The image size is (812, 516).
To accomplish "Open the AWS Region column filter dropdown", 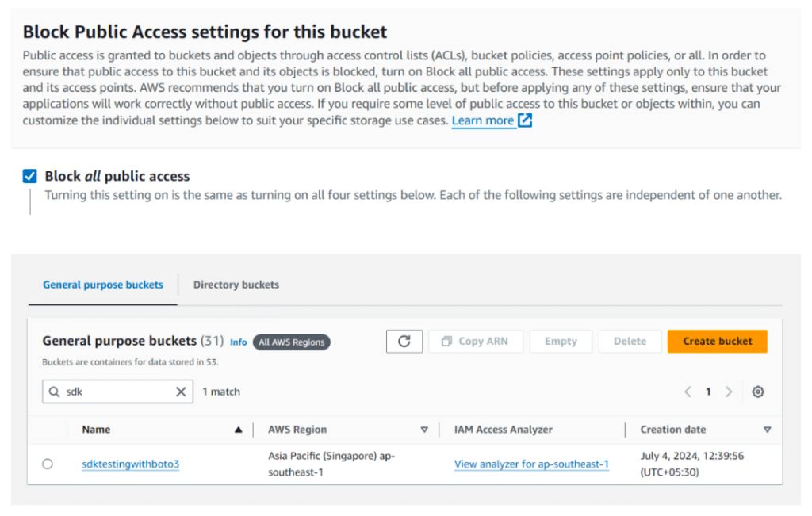I will pyautogui.click(x=425, y=429).
